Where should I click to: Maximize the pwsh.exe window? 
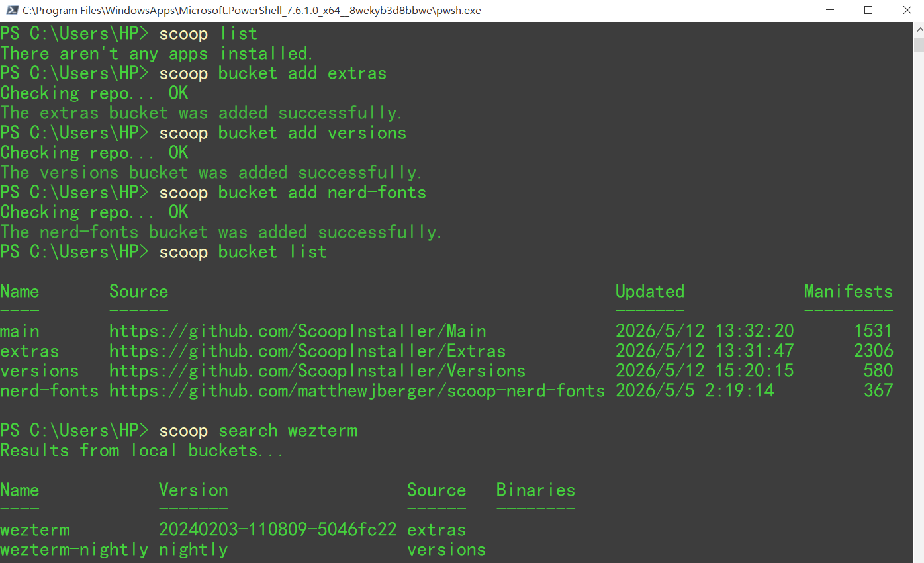(868, 11)
